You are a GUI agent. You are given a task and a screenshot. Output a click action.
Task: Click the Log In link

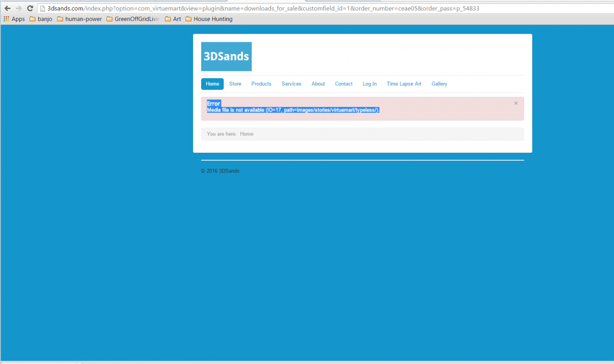pos(370,84)
